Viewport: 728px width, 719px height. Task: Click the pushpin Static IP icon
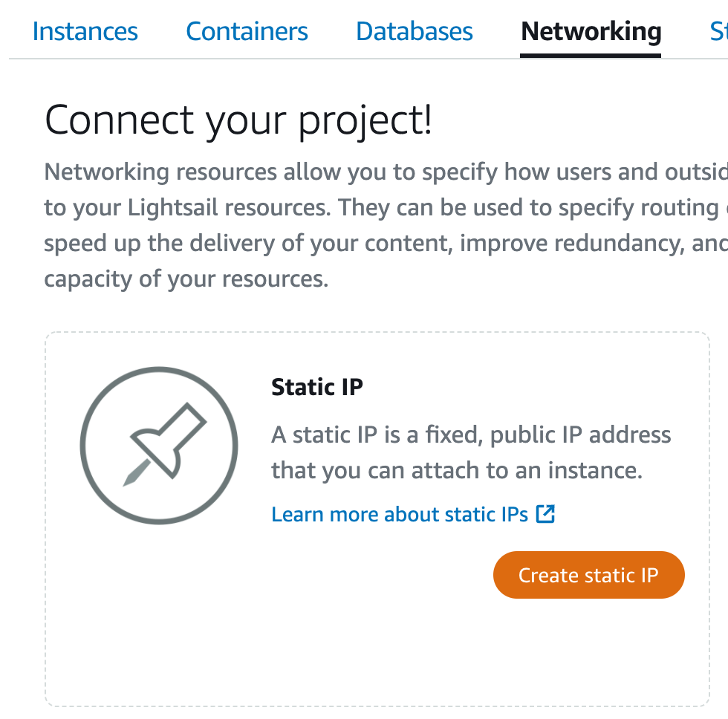click(x=159, y=446)
